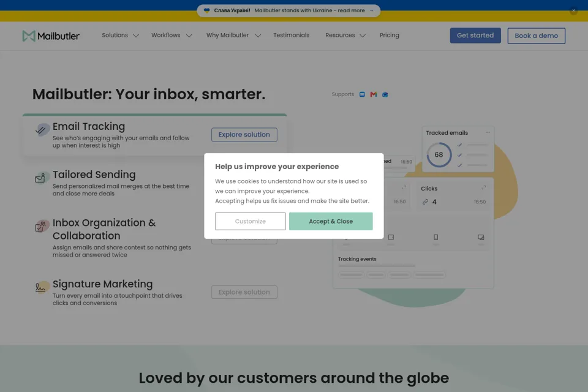Click the 68 tracked emails progress ring
The image size is (588, 392).
point(439,154)
